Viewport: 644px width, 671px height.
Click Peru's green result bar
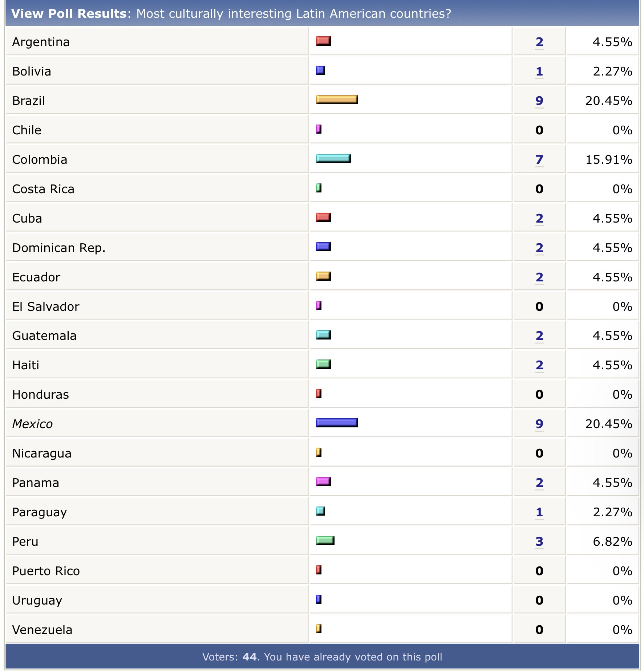tap(325, 541)
